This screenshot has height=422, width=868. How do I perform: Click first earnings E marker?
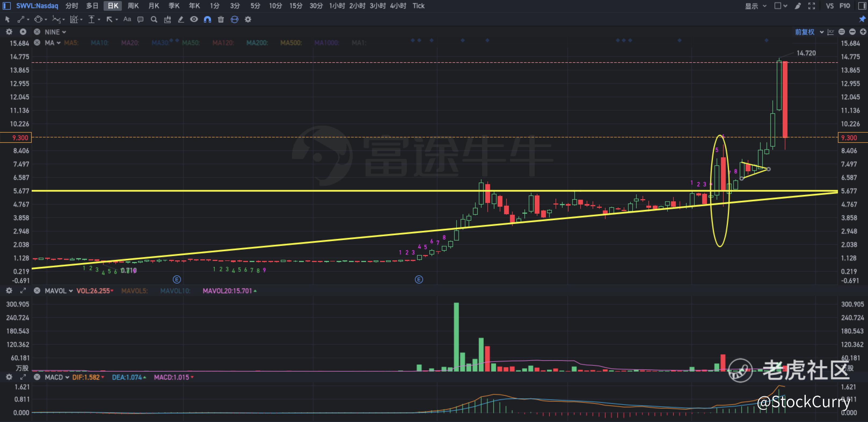pyautogui.click(x=177, y=279)
